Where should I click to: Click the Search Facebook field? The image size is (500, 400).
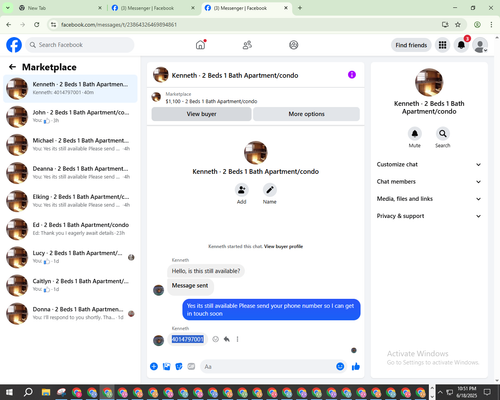(x=80, y=45)
